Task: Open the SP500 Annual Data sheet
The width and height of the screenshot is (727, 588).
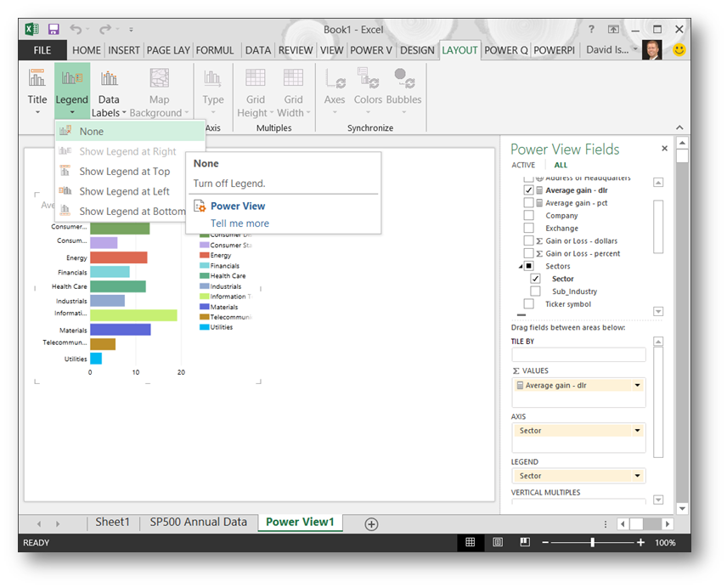Action: coord(199,523)
